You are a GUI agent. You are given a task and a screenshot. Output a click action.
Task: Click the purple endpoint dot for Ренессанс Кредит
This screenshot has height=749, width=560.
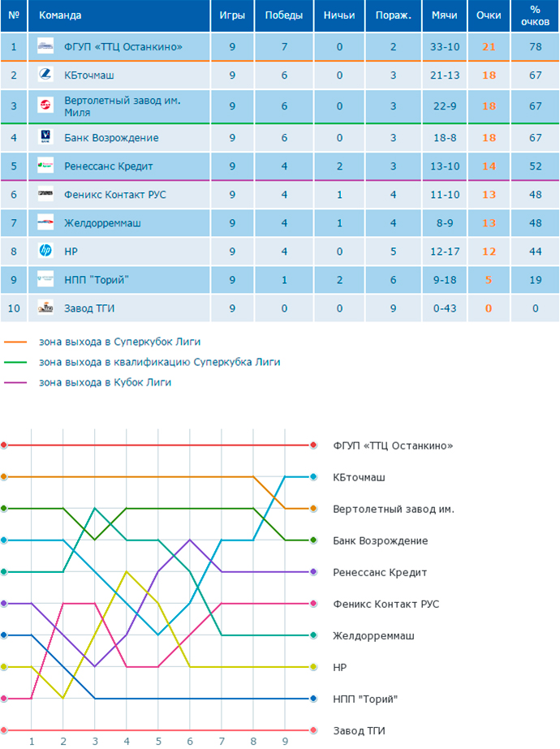click(313, 572)
